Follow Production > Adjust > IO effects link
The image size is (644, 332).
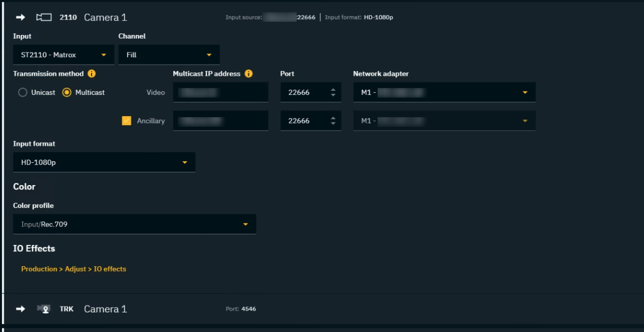pos(74,269)
